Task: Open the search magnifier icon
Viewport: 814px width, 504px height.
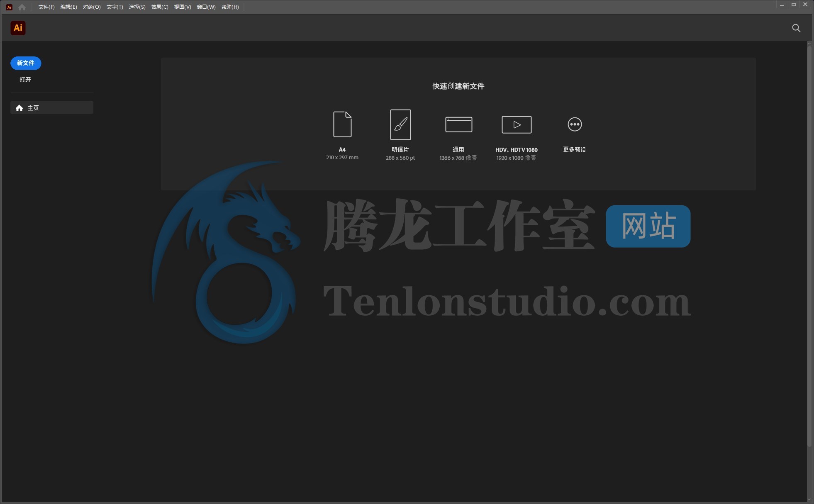Action: [796, 28]
